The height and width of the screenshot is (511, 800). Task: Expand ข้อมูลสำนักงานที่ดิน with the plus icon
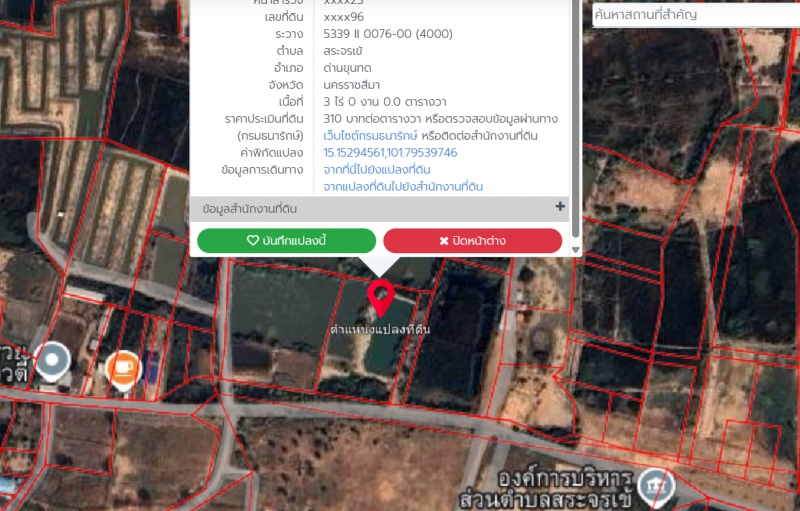point(560,207)
